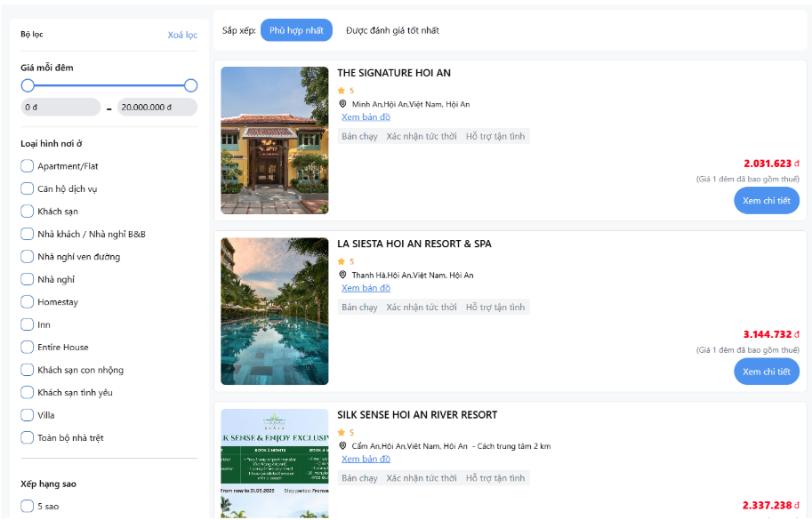Open The Signature Hoi An hotel photo
This screenshot has width=812, height=520.
(x=275, y=140)
